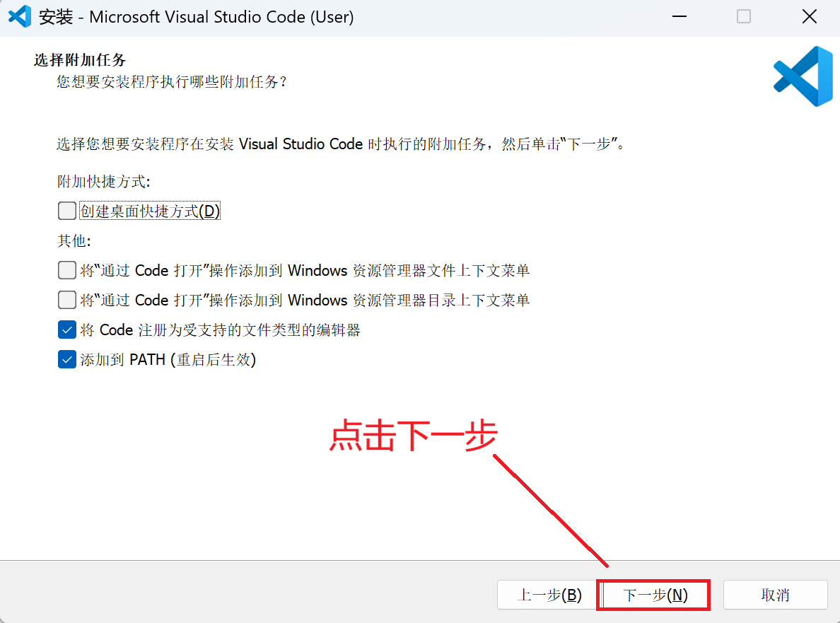Click the red 点击下一步 annotation text
Viewport: 840px width, 623px height.
pyautogui.click(x=413, y=436)
